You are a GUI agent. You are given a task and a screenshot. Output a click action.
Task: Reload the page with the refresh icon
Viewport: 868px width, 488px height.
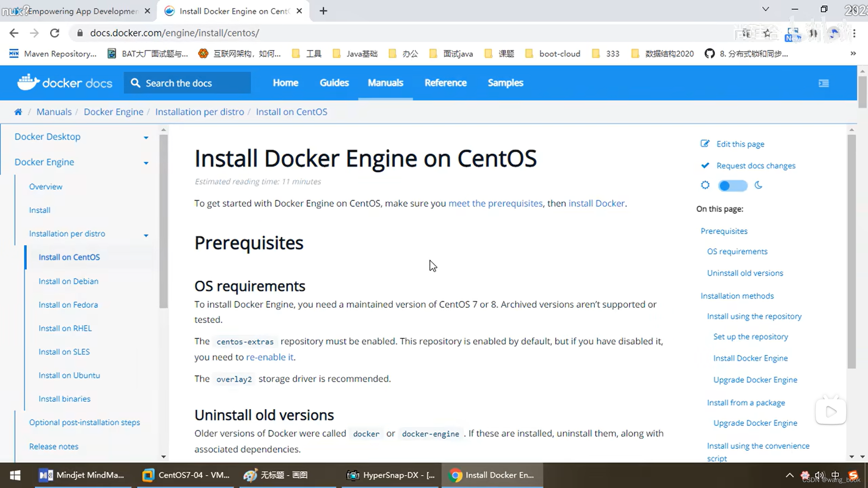pyautogui.click(x=55, y=33)
